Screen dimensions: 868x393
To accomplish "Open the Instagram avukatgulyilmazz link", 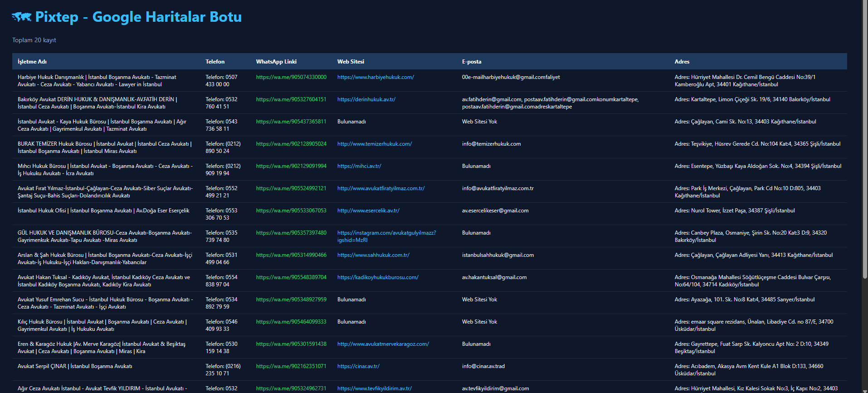I will pos(386,236).
